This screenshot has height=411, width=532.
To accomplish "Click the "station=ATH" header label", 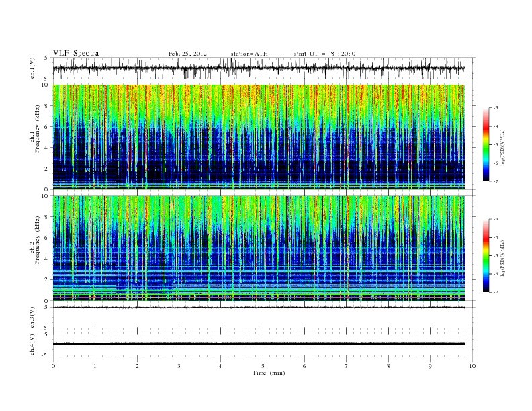I will 249,54.
